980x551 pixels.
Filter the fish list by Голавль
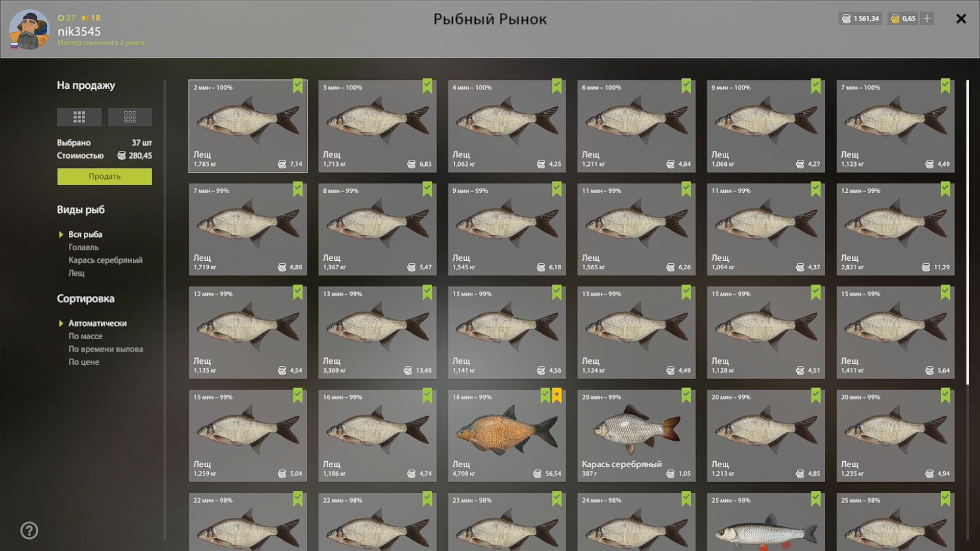(84, 247)
